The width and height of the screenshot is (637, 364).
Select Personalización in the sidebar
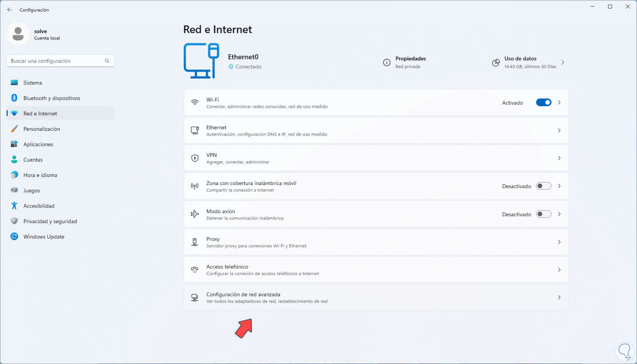click(x=42, y=129)
